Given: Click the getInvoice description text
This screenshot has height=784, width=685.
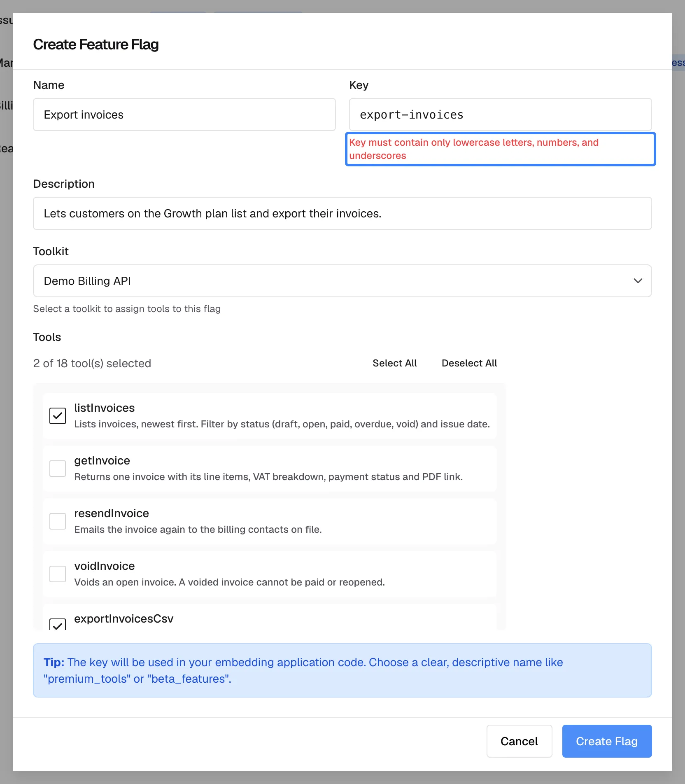Looking at the screenshot, I should [268, 477].
